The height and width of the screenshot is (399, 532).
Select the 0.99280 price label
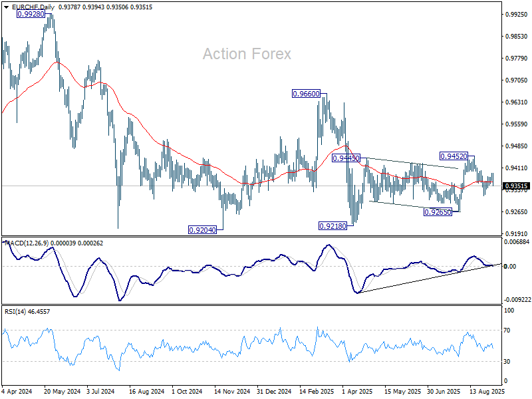tap(31, 14)
